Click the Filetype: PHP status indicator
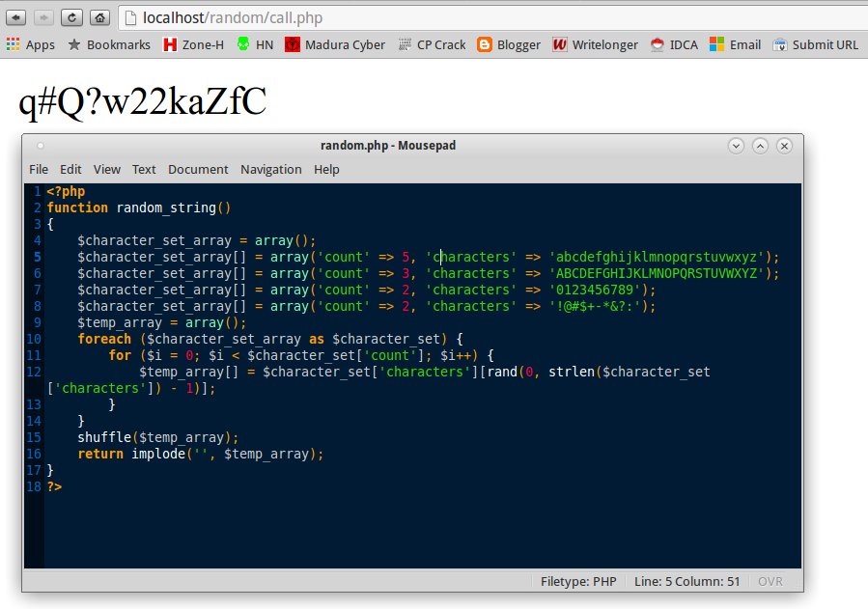 coord(577,581)
